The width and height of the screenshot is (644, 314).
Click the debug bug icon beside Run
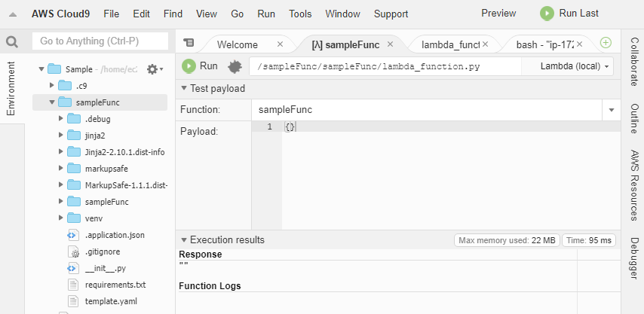(x=235, y=66)
